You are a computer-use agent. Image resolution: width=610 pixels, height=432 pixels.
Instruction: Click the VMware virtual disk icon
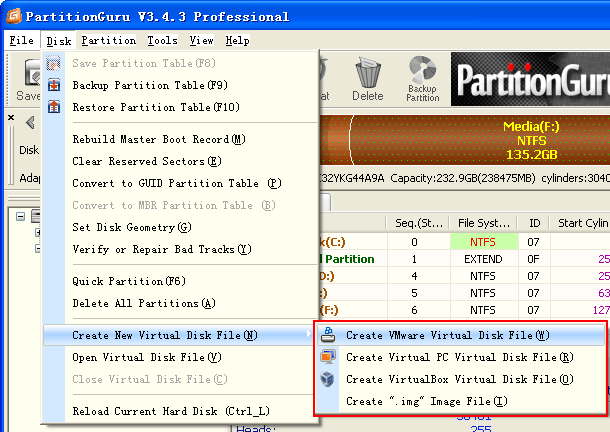click(x=328, y=335)
